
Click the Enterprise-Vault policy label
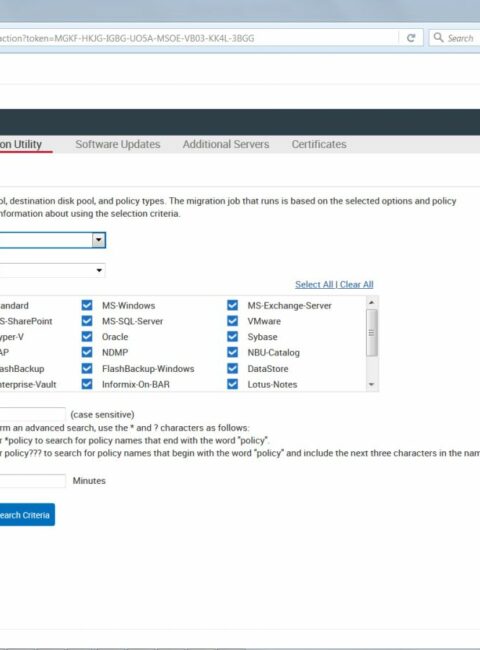point(28,384)
